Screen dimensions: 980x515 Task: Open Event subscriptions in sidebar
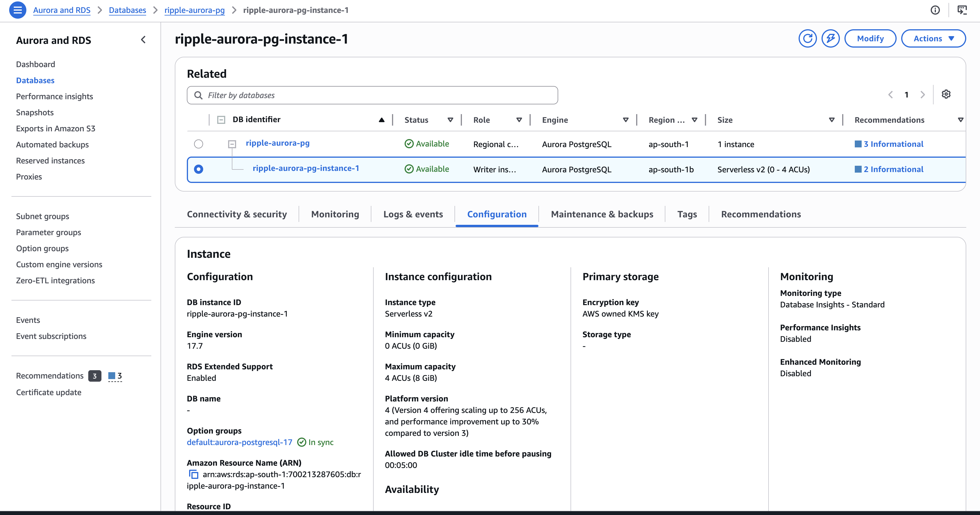pos(51,336)
